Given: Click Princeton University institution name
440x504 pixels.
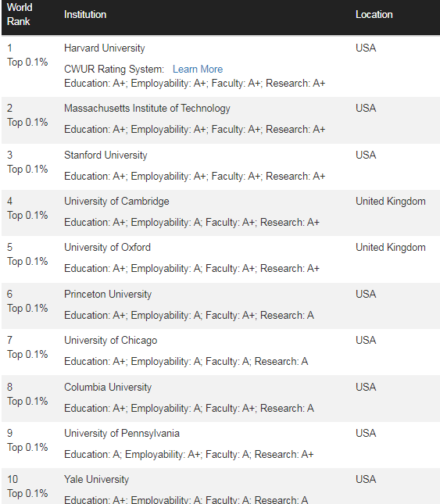Looking at the screenshot, I should 108,295.
